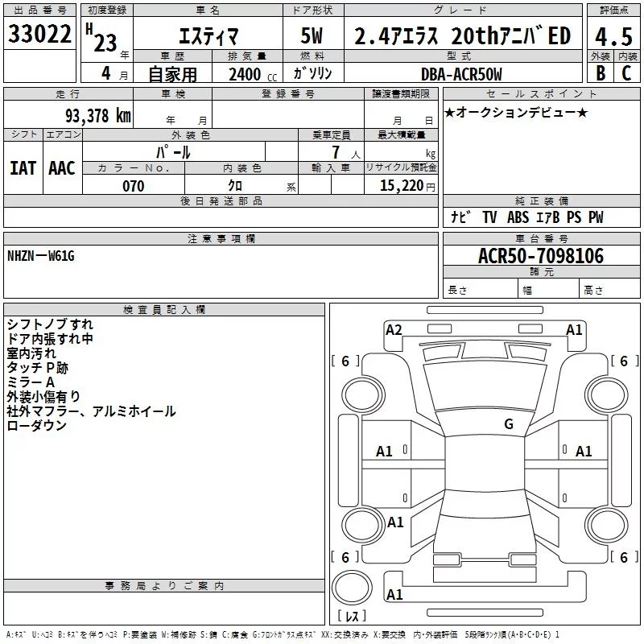644x644 pixels.
Task: Click the 検査員記入欄 section header
Action: pyautogui.click(x=164, y=310)
